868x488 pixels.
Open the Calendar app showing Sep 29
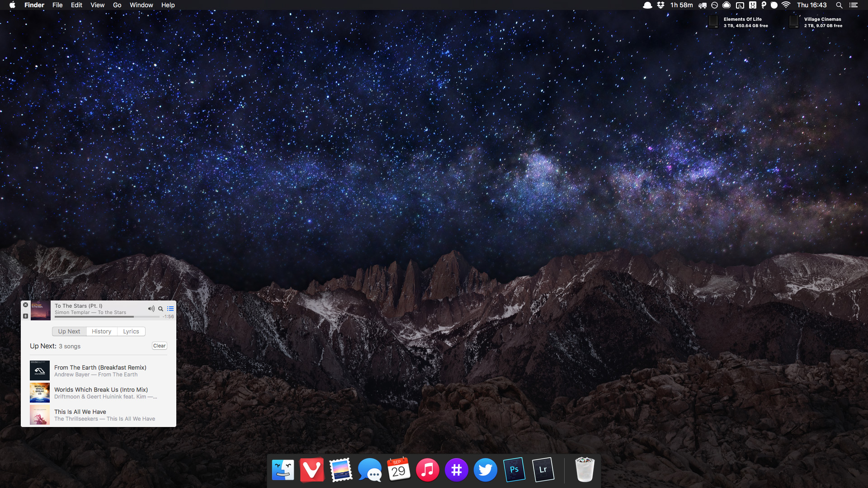click(398, 470)
